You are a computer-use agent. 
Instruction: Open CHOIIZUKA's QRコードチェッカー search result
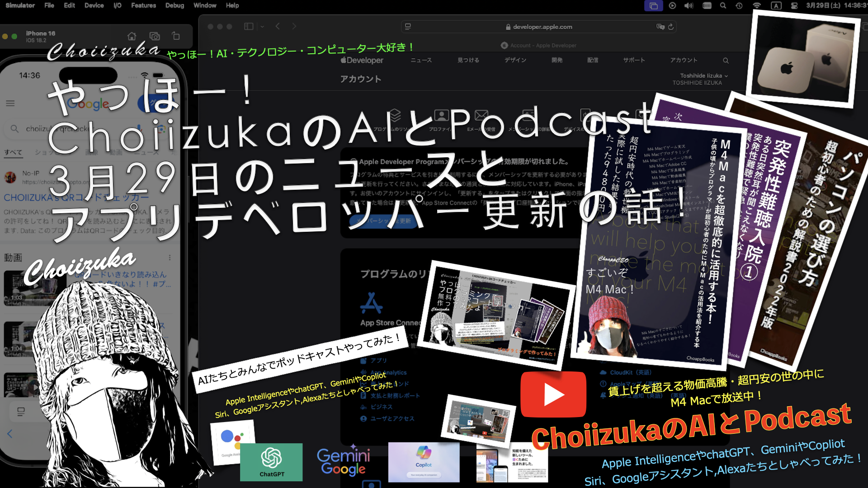click(x=76, y=197)
